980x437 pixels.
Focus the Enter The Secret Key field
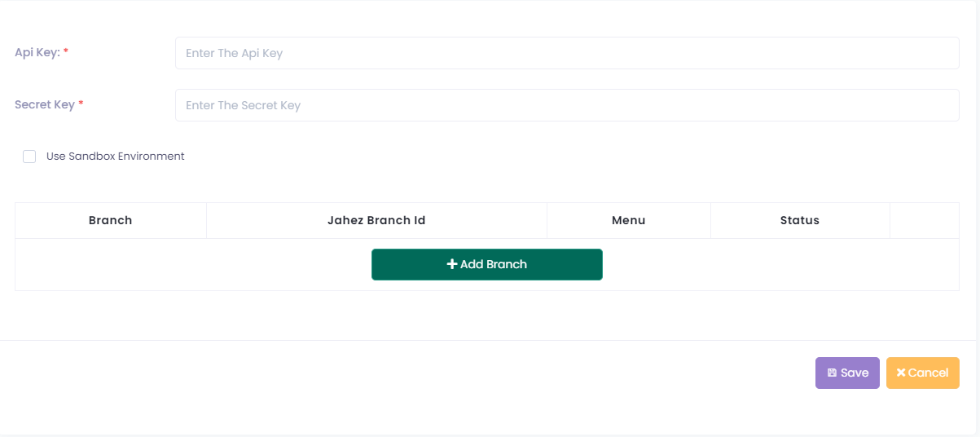(567, 105)
